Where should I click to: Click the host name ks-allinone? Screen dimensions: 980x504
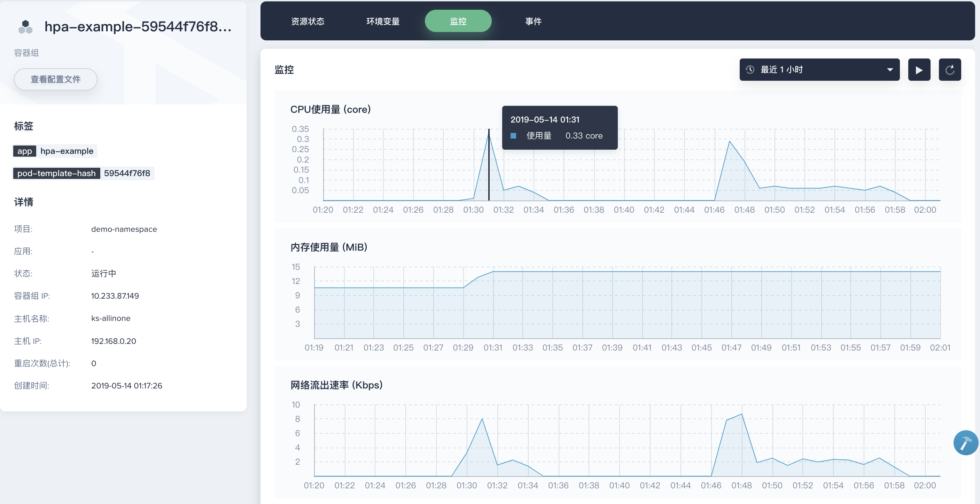(x=111, y=318)
